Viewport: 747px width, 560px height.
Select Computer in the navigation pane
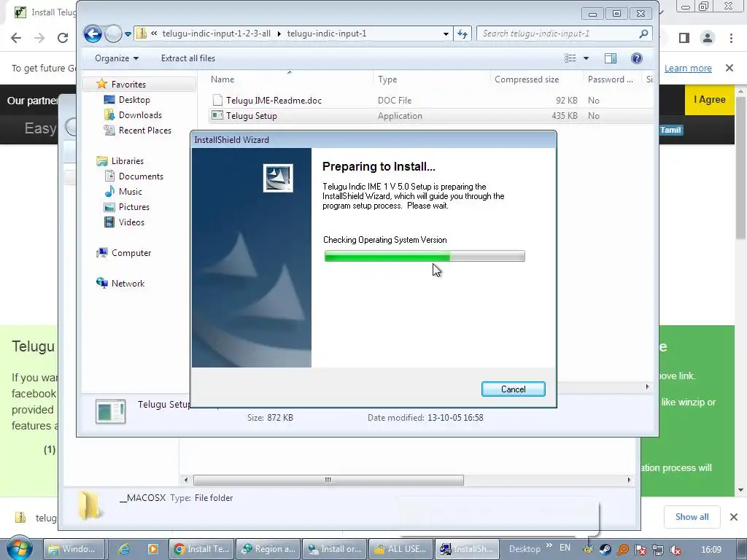[x=131, y=253]
